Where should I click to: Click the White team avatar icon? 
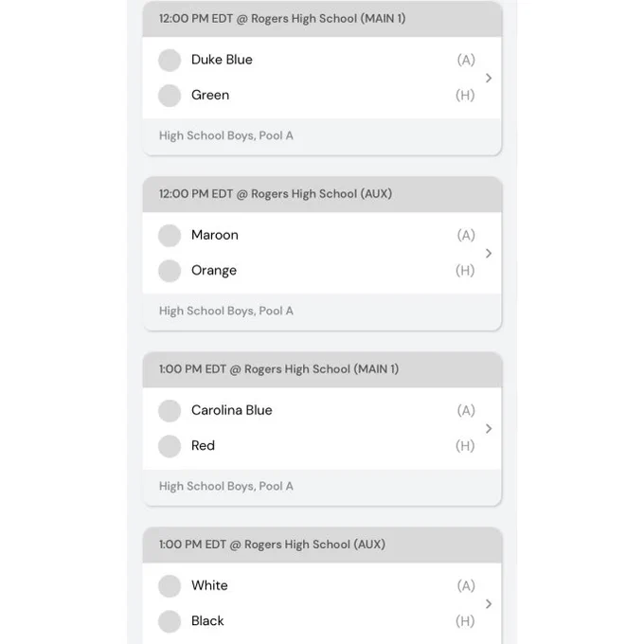click(170, 585)
